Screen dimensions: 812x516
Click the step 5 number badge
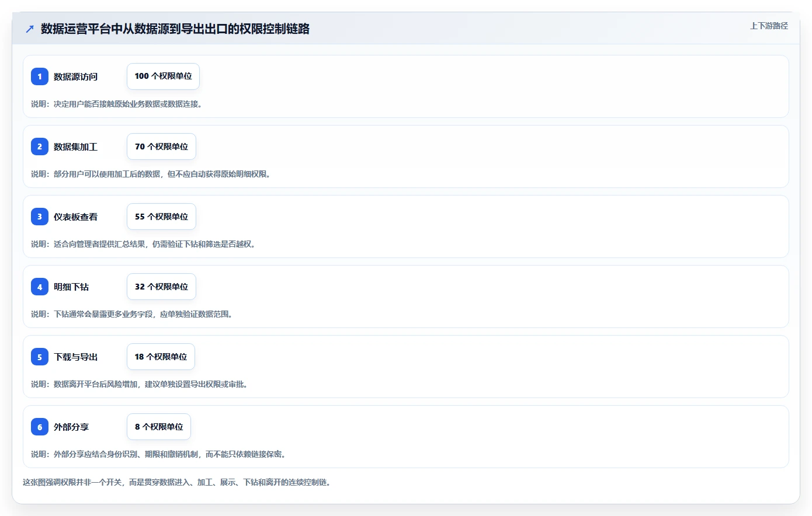(x=40, y=357)
